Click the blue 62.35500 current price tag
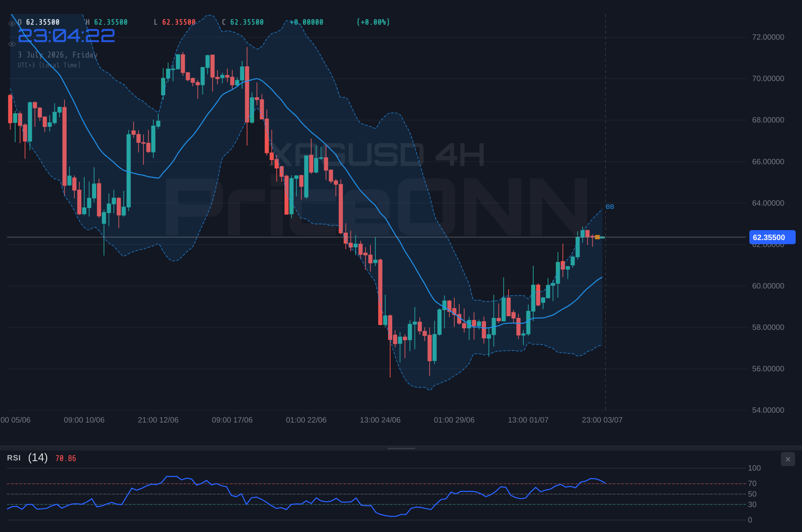This screenshot has height=532, width=802. click(772, 237)
